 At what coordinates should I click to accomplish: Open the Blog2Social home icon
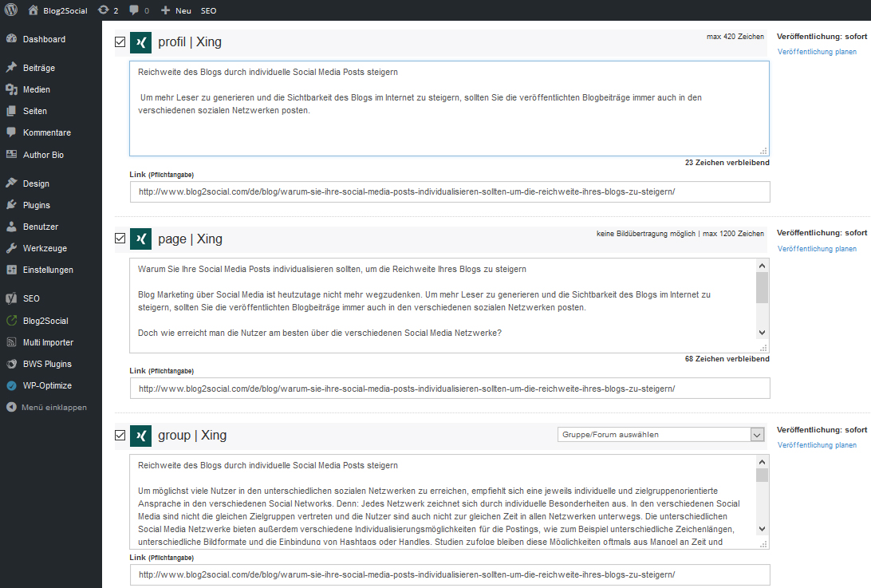click(x=33, y=10)
